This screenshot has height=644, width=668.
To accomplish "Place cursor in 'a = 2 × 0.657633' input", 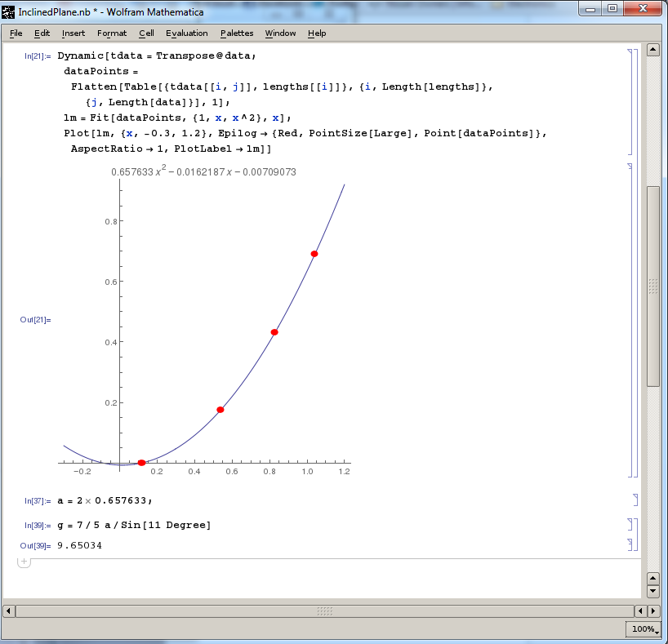I will point(105,500).
